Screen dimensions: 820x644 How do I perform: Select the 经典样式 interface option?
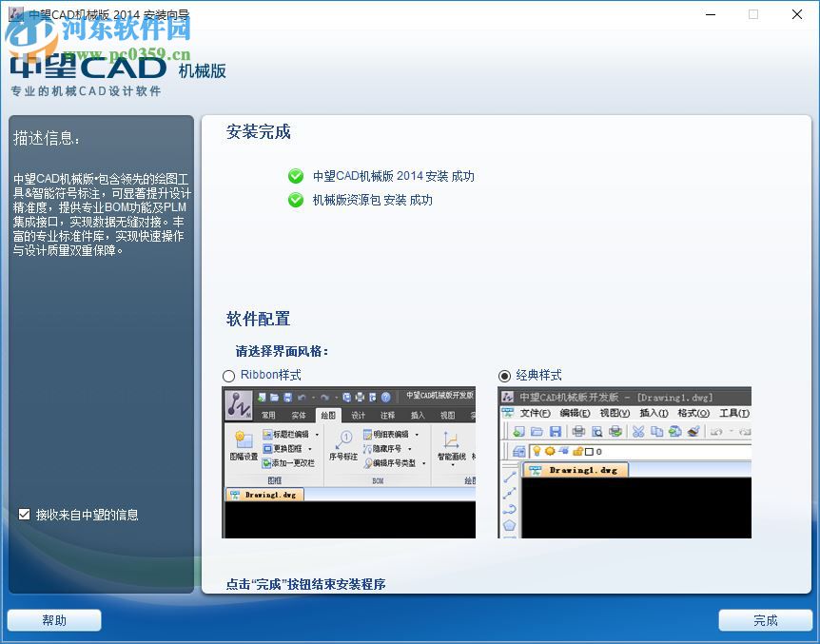point(505,375)
